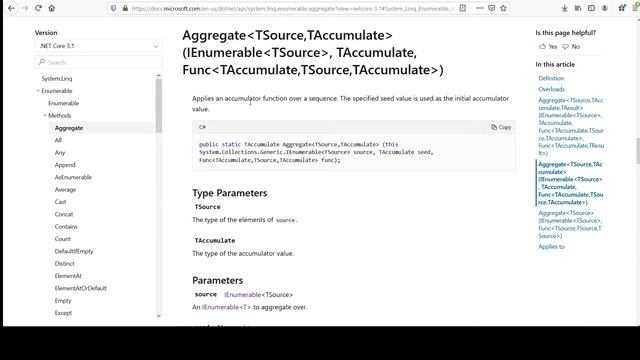Viewport: 640px width, 360px height.
Task: Click the sidebar Search field
Action: [x=98, y=62]
